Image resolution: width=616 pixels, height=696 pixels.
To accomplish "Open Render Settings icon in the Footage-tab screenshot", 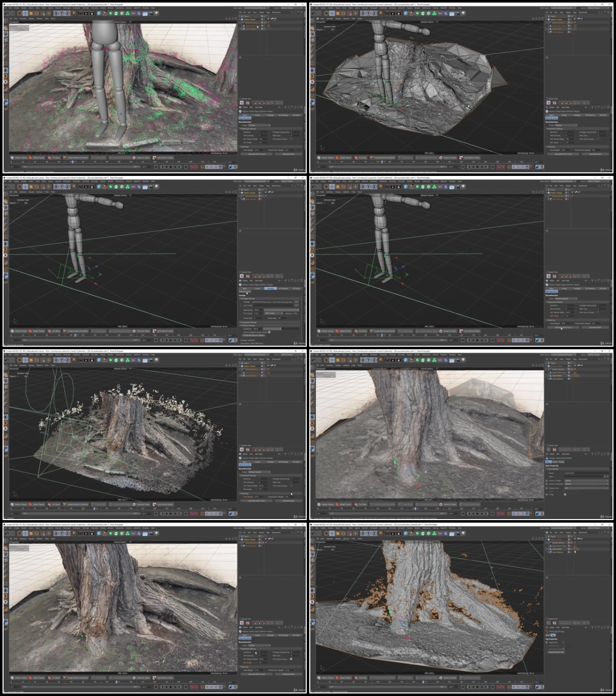I will [92, 187].
